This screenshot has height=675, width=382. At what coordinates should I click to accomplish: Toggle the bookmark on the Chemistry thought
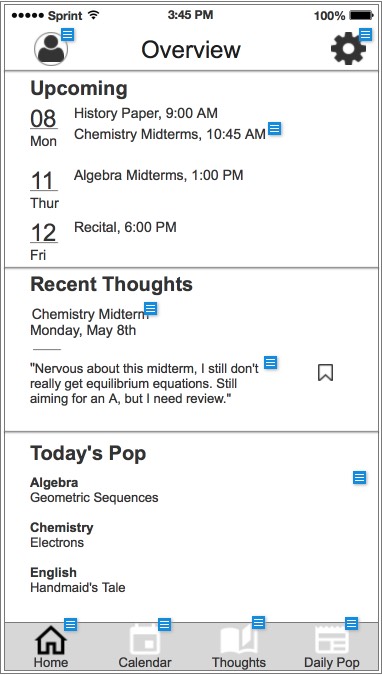(x=326, y=373)
